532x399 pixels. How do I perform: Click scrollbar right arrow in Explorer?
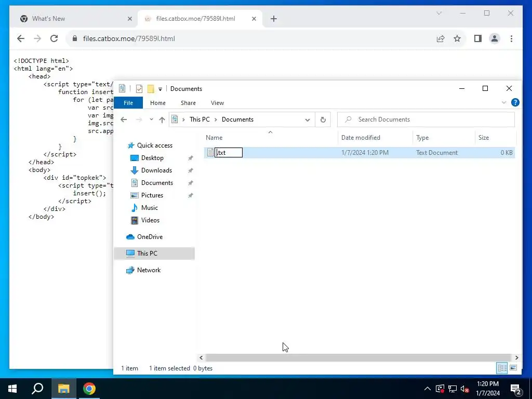pyautogui.click(x=516, y=357)
